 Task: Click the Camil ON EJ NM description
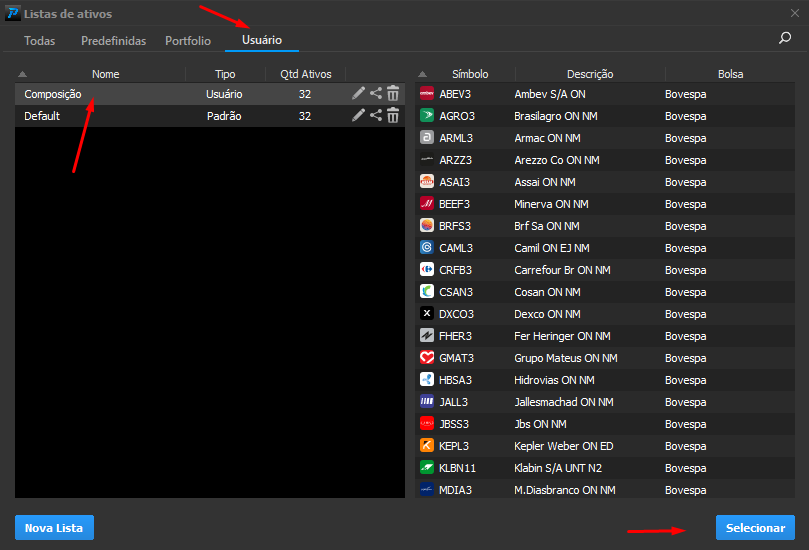pos(552,248)
